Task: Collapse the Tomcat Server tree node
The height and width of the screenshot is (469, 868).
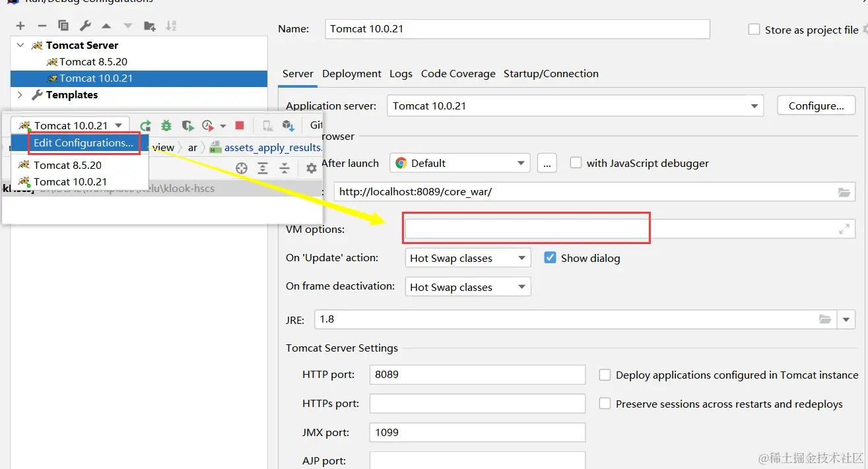Action: [20, 45]
